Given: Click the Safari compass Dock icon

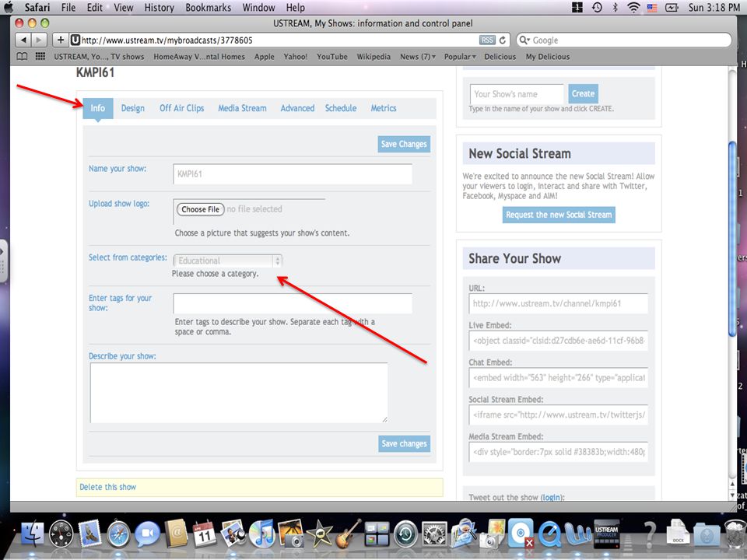Looking at the screenshot, I should tap(118, 534).
